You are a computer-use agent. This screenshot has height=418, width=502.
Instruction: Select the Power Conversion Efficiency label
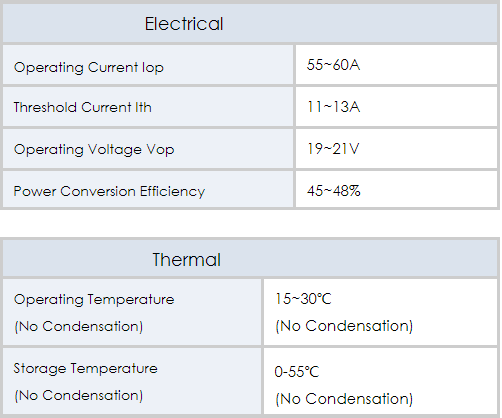[109, 192]
